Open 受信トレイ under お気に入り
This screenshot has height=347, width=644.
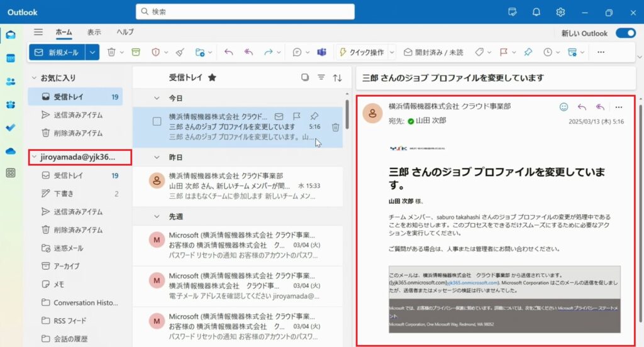point(75,97)
